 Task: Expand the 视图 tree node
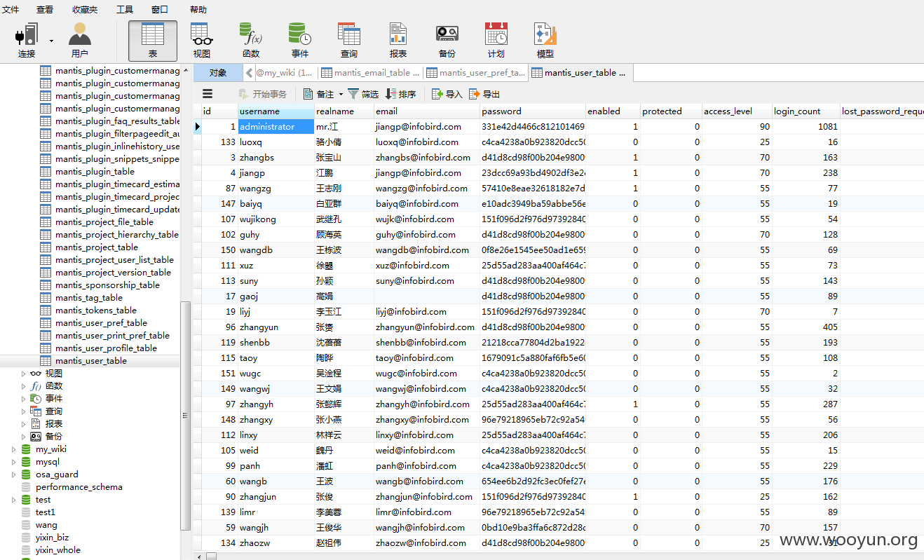point(23,374)
